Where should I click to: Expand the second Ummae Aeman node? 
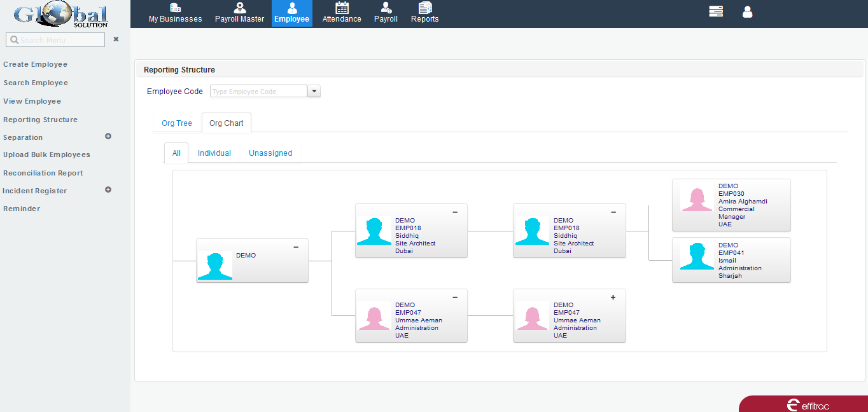(x=613, y=297)
